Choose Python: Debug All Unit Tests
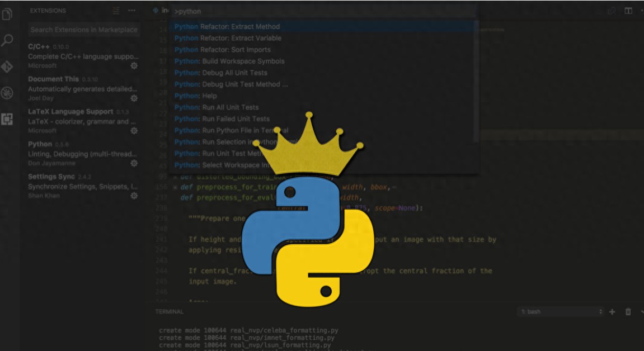The height and width of the screenshot is (351, 644). 322,73
